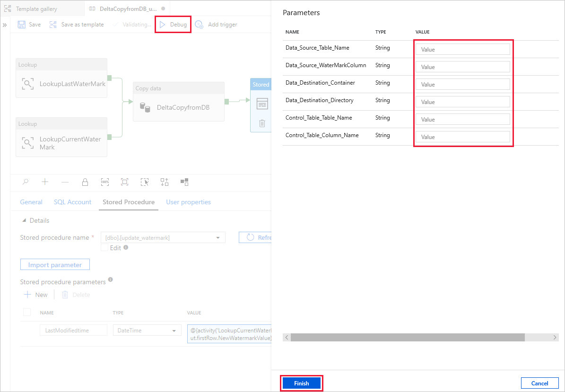Click the auto align icon

(165, 182)
